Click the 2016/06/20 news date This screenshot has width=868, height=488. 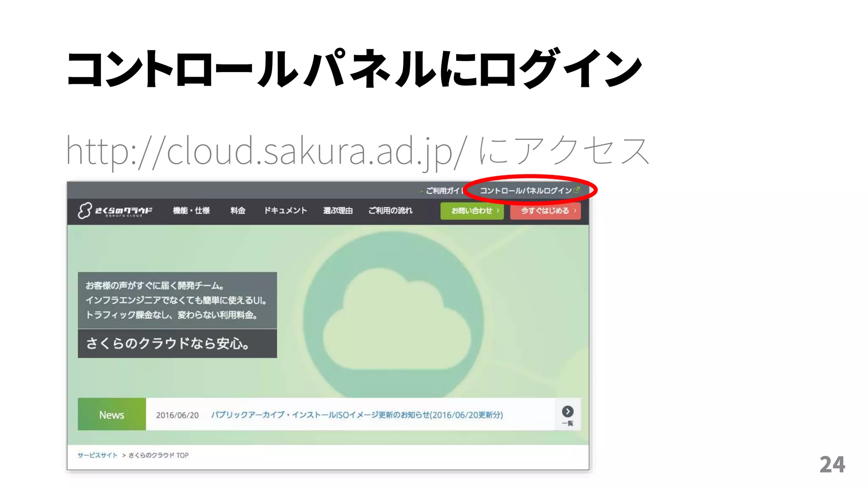[177, 415]
